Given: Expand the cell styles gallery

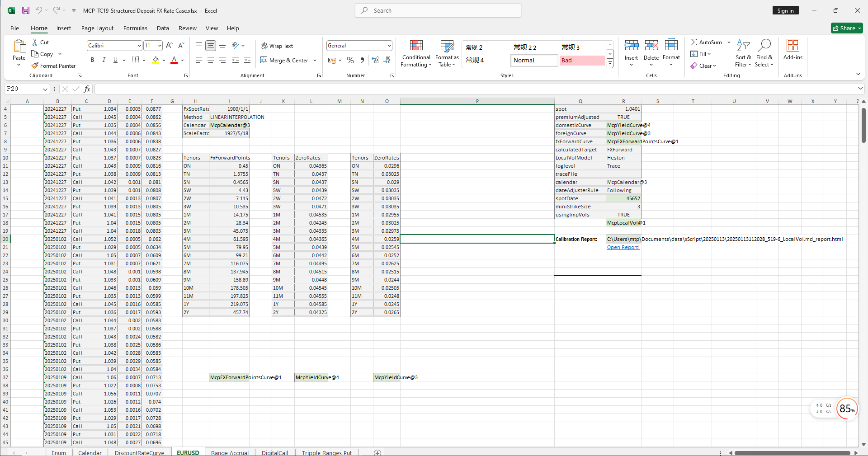Looking at the screenshot, I should (x=610, y=63).
